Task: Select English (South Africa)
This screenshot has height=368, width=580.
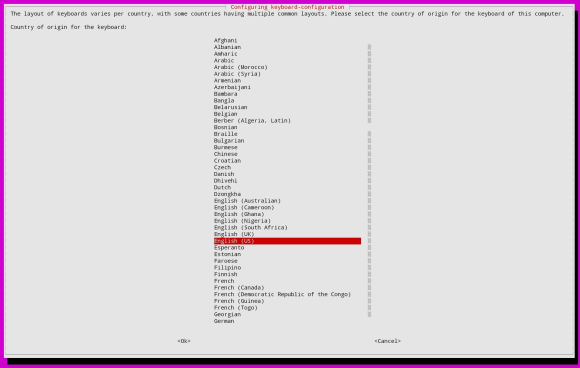Action: click(x=250, y=227)
